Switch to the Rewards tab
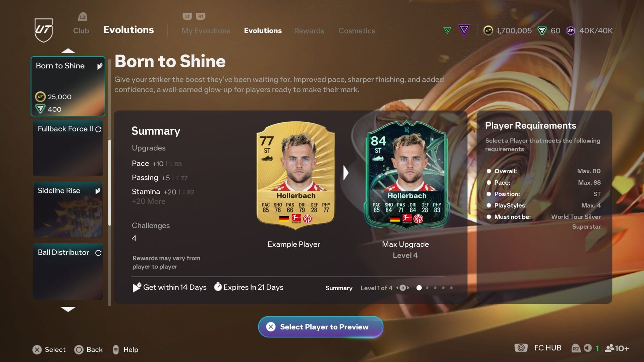The width and height of the screenshot is (644, 362). point(309,31)
